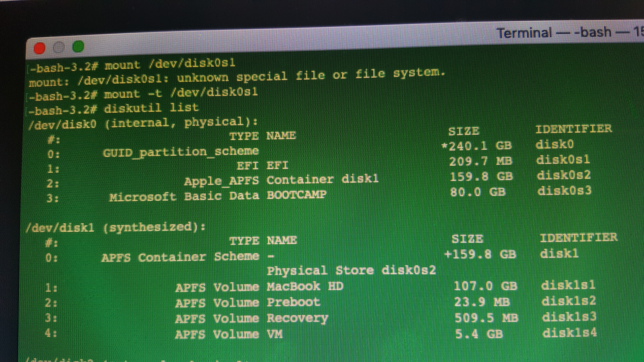Click the 'disk0' identifier in first table
The width and height of the screenshot is (644, 362).
point(555,144)
